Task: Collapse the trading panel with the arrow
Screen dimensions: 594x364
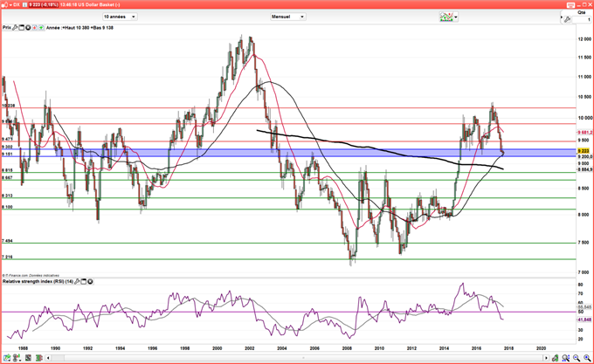Action: [x=562, y=17]
